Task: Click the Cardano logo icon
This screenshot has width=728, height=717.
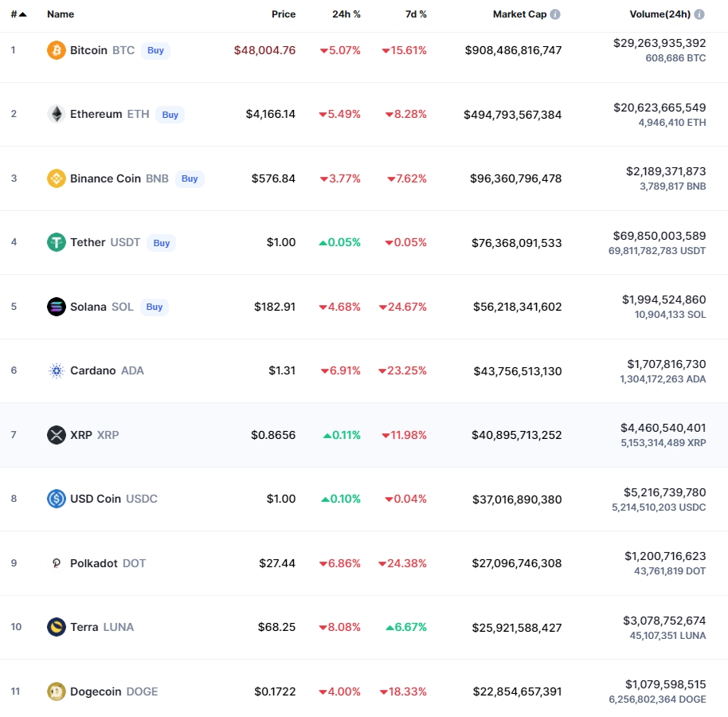Action: (x=56, y=370)
